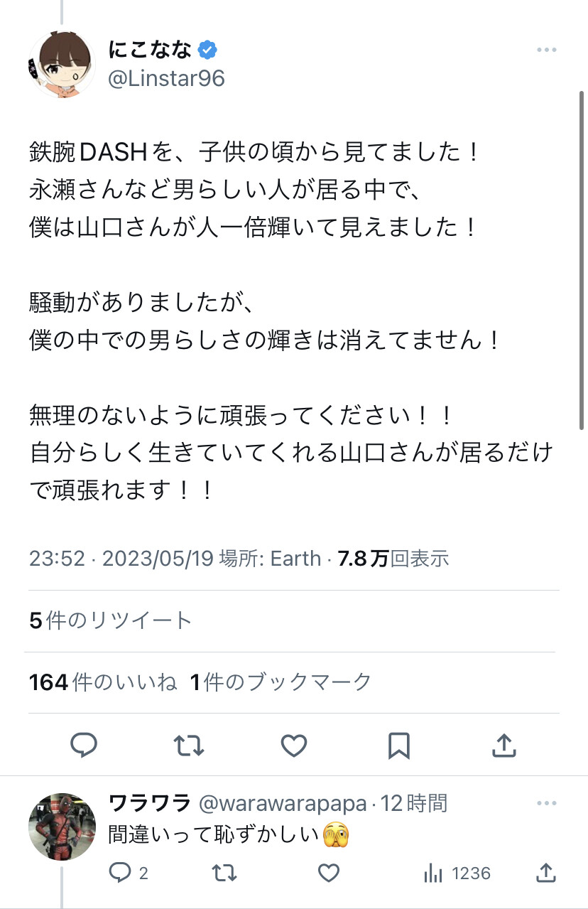Open ワラワラ's Deadpool avatar

pos(62,827)
